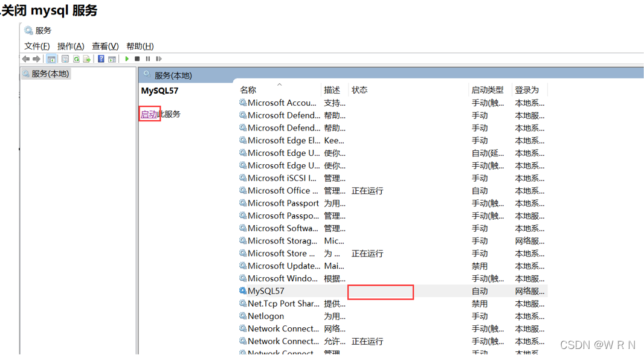Click the Netlogon service gear icon
This screenshot has width=644, height=355.
[x=243, y=316]
